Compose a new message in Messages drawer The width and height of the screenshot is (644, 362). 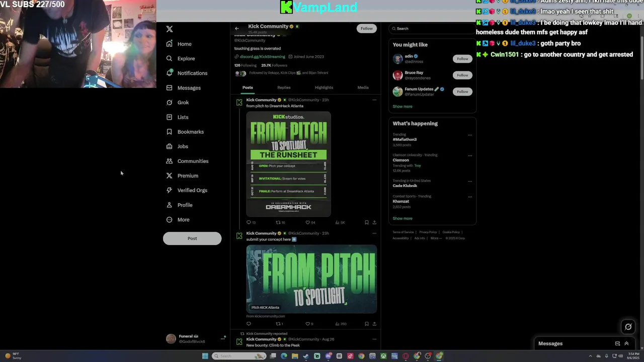pyautogui.click(x=617, y=343)
